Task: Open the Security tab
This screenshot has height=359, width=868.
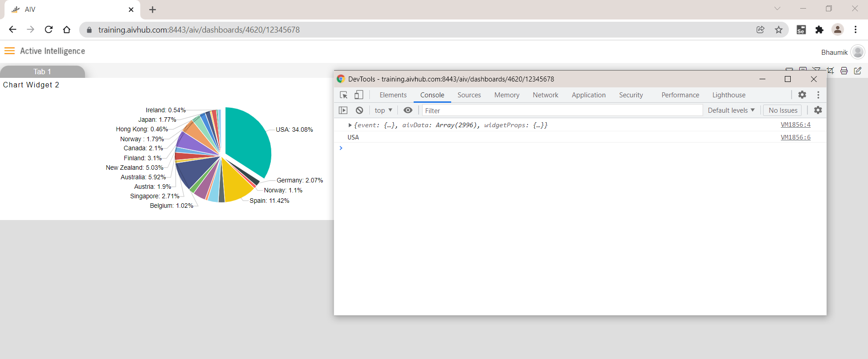Action: pyautogui.click(x=631, y=95)
